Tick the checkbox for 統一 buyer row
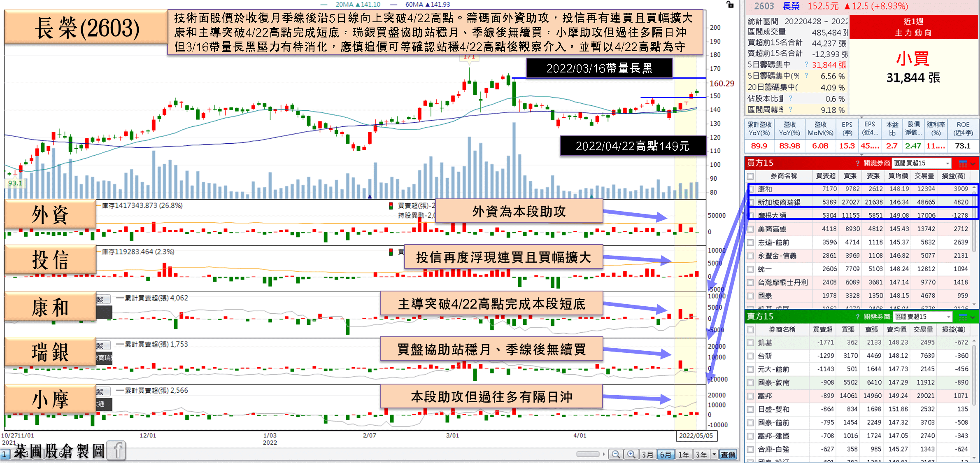Viewport: 980px width, 473px height. [x=751, y=269]
